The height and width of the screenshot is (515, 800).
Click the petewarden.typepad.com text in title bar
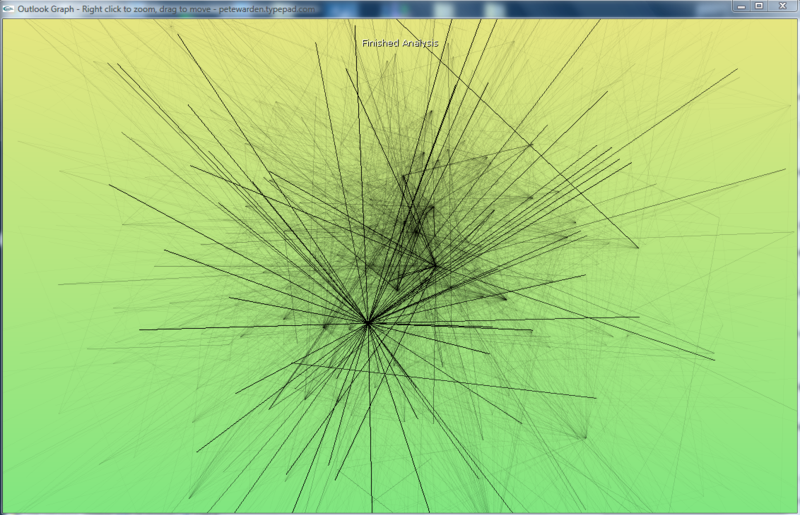271,7
